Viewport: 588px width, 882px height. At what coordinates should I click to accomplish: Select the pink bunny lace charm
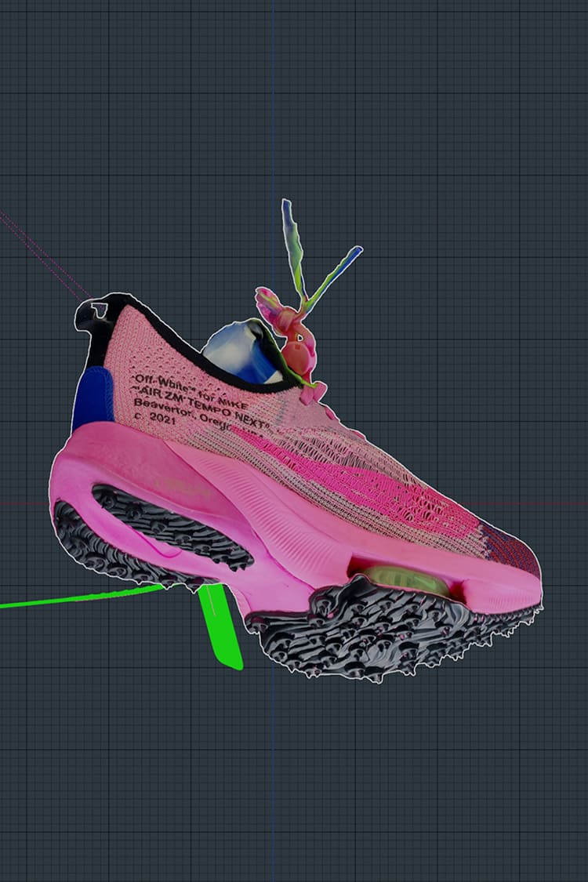[292, 333]
